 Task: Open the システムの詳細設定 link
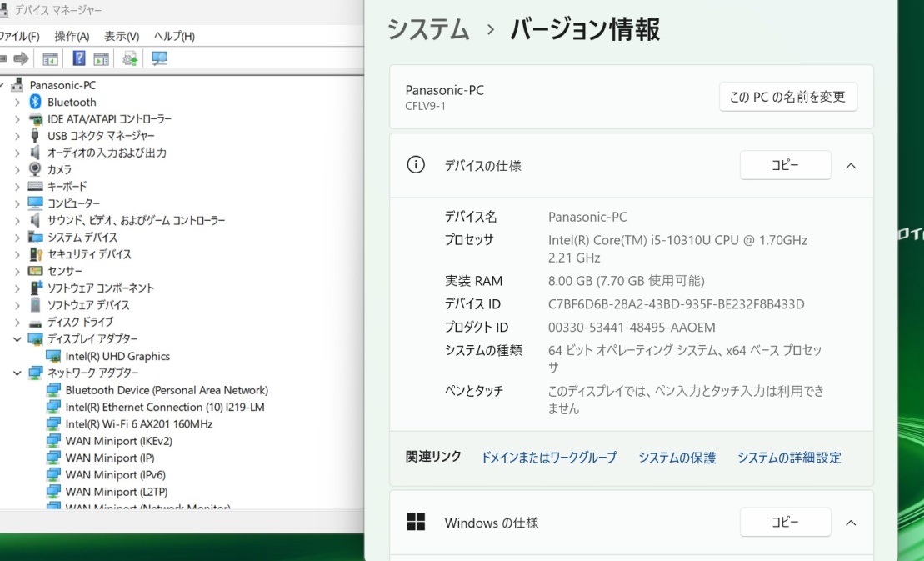(x=789, y=458)
